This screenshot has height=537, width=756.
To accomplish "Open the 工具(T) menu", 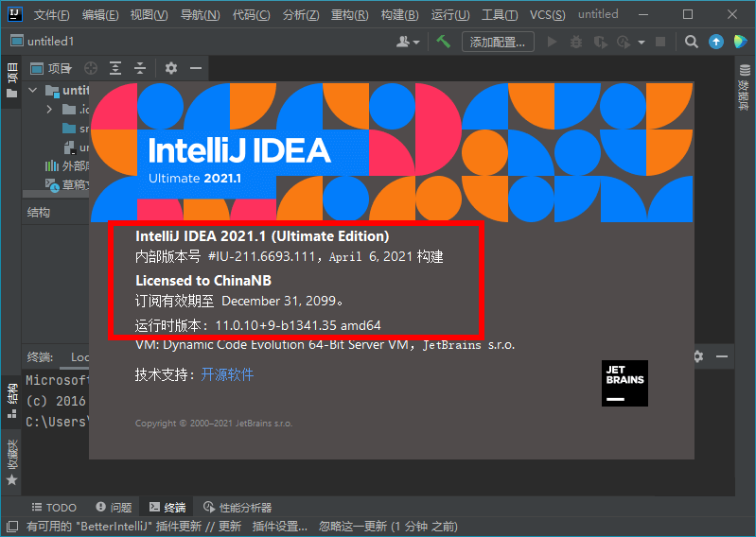I will click(500, 15).
